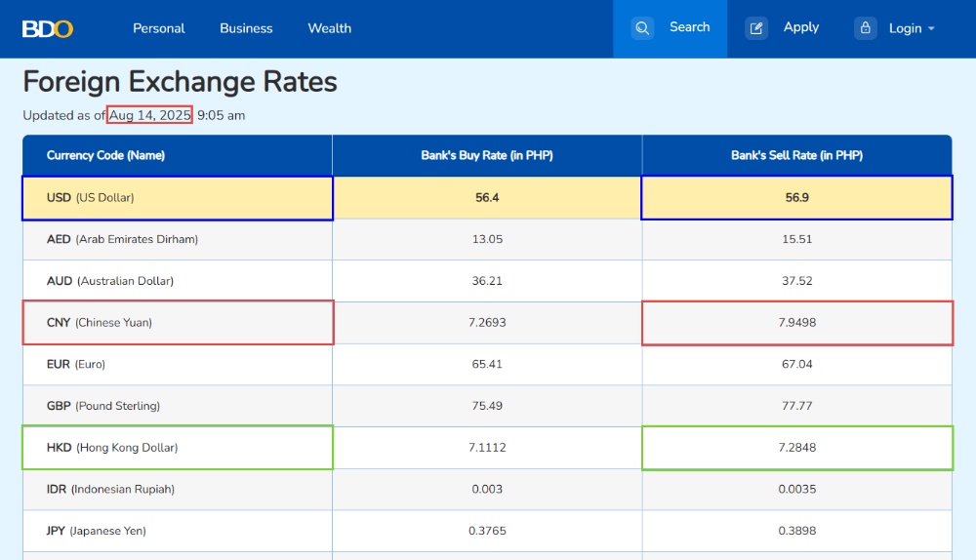Click the Apply pencil icon
This screenshot has height=560, width=976.
click(x=756, y=28)
